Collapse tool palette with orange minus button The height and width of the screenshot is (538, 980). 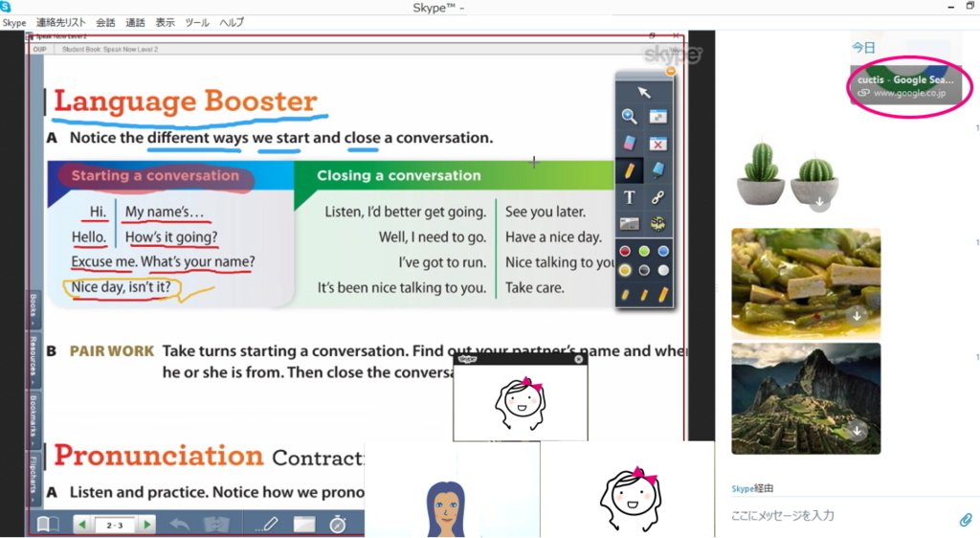[671, 71]
